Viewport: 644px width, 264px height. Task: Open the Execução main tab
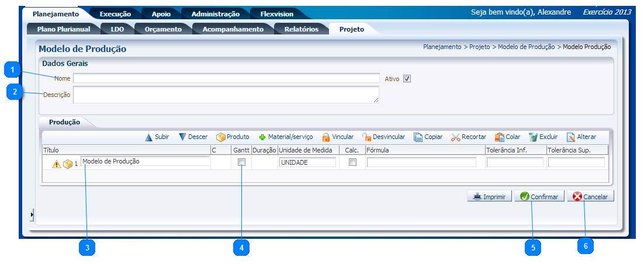pos(115,14)
